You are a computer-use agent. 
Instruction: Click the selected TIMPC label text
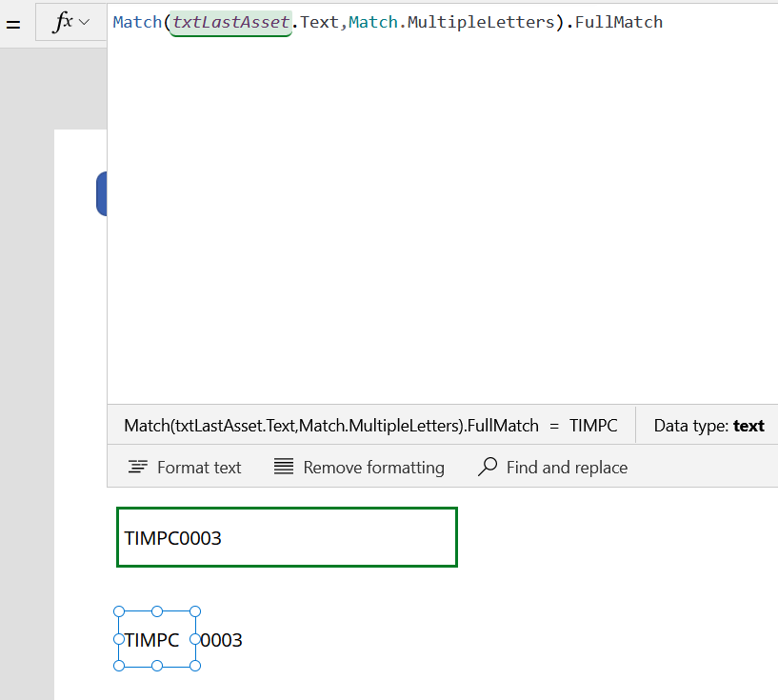151,640
